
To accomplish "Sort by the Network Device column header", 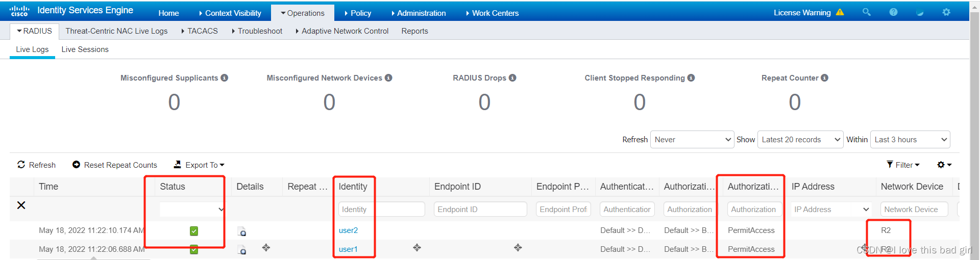I will [x=912, y=187].
